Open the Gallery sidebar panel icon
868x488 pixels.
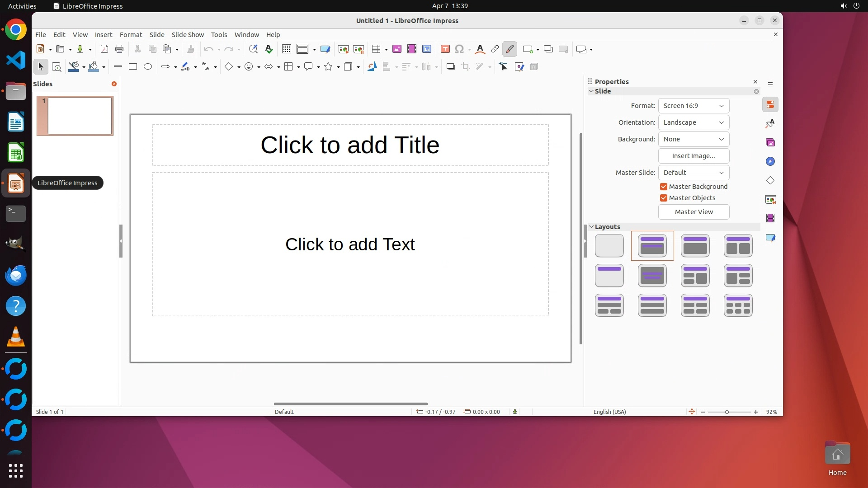point(770,143)
